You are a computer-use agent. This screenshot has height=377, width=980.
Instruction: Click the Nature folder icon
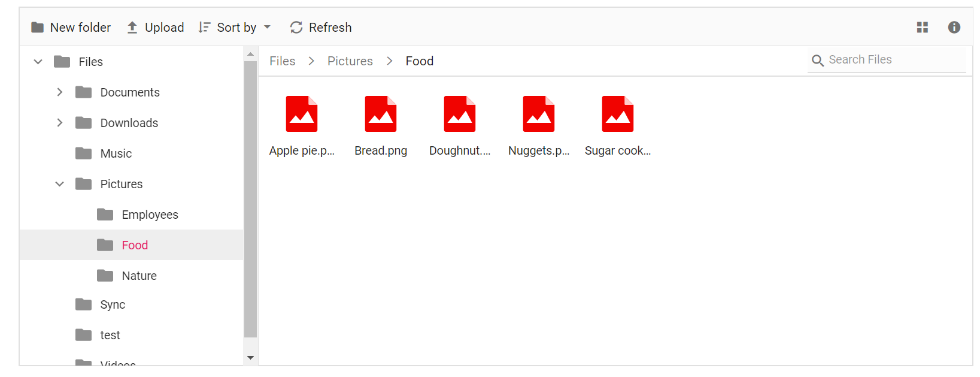tap(105, 276)
